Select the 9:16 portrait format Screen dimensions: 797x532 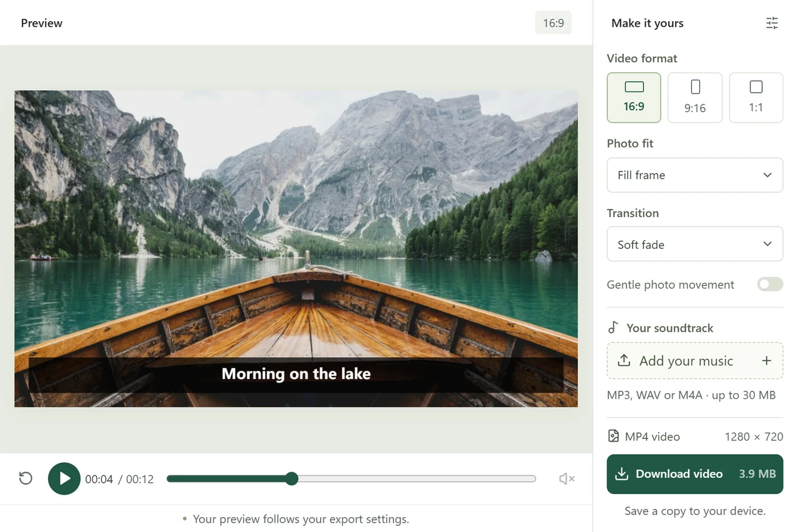pos(695,98)
